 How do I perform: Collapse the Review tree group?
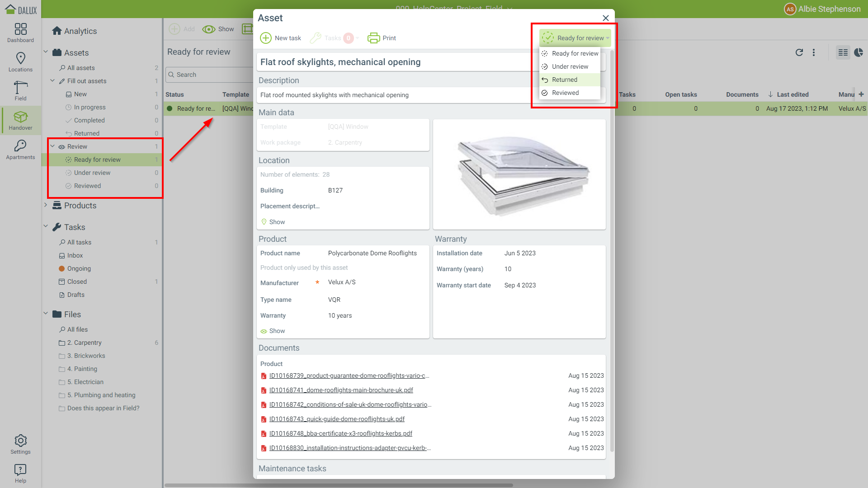[52, 146]
